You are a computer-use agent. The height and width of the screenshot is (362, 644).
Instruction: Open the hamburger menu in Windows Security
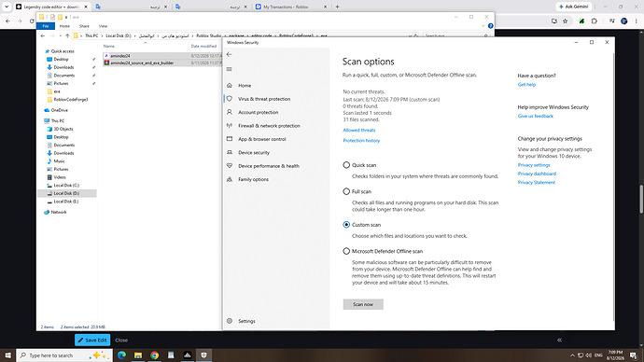(x=230, y=69)
